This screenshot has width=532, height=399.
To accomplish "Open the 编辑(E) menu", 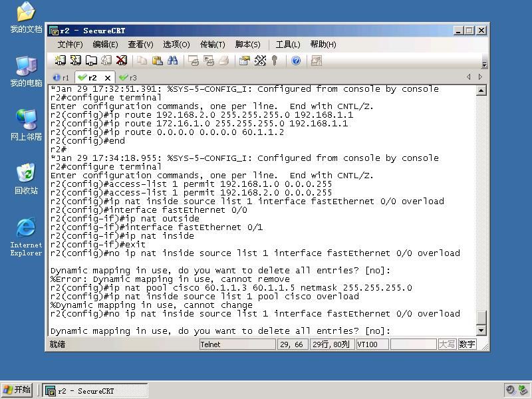I will point(105,45).
